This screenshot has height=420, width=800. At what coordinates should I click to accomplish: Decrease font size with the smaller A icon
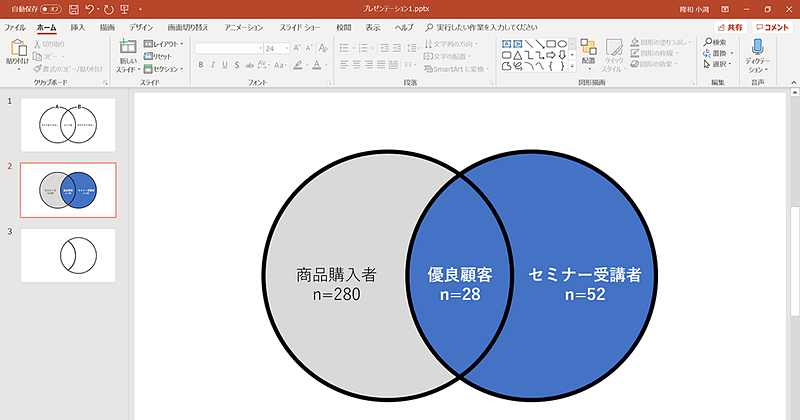pyautogui.click(x=309, y=48)
